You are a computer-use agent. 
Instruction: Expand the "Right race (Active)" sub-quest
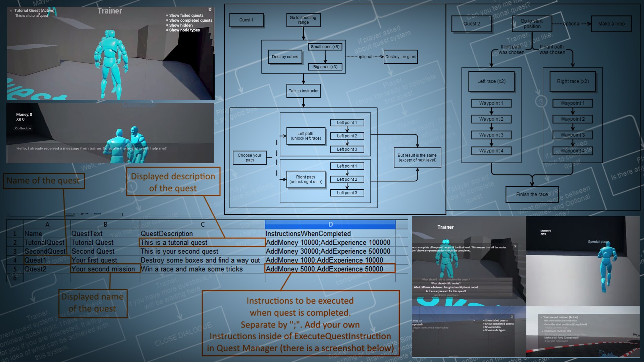coord(542,331)
